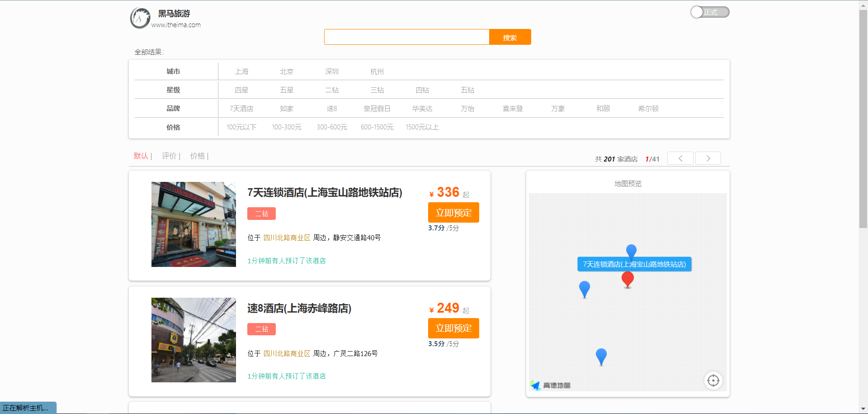Select star level 四钻
868x414 pixels.
click(422, 90)
